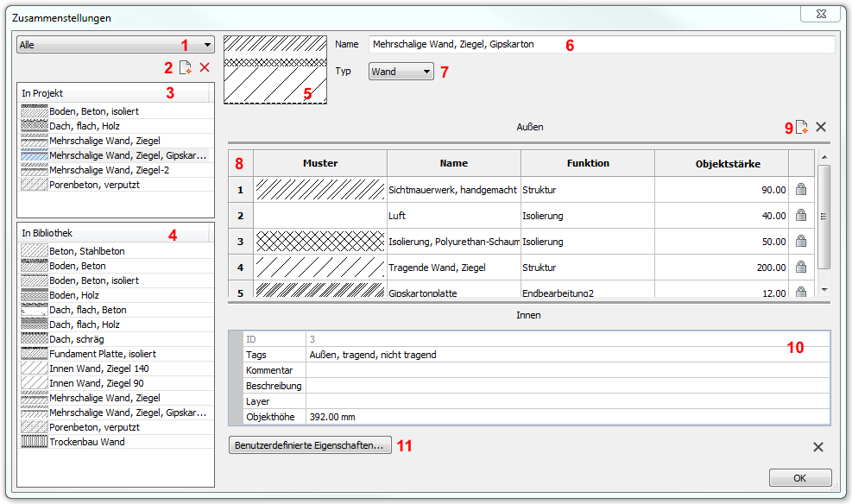Select Trockenbau Wand in the library list
Screen dimensions: 852x504
[116, 442]
